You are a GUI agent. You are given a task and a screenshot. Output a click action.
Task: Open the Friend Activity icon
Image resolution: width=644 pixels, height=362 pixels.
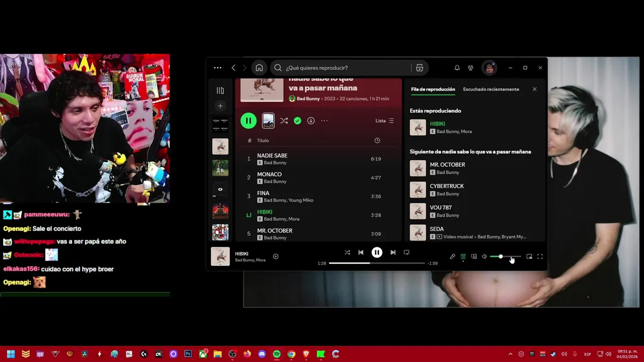click(x=470, y=68)
